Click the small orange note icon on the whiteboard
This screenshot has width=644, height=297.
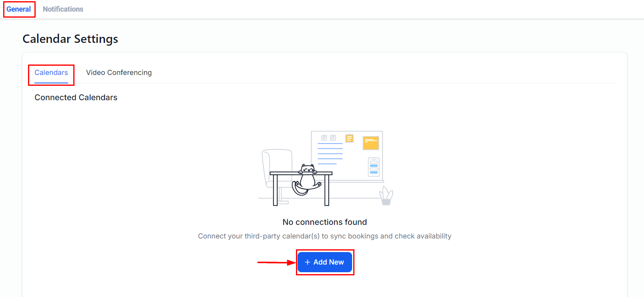[350, 138]
